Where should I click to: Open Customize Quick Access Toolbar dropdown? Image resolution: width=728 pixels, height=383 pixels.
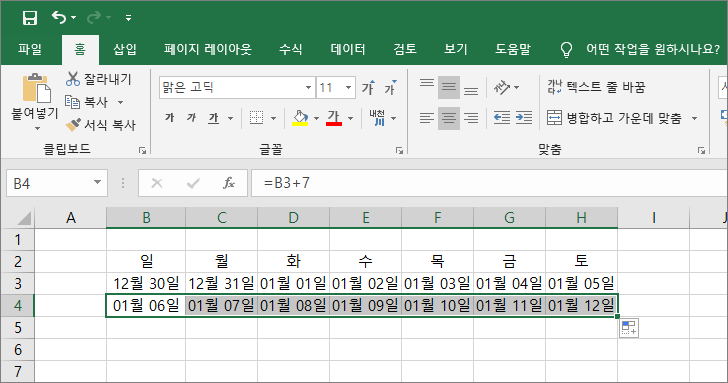click(x=128, y=18)
